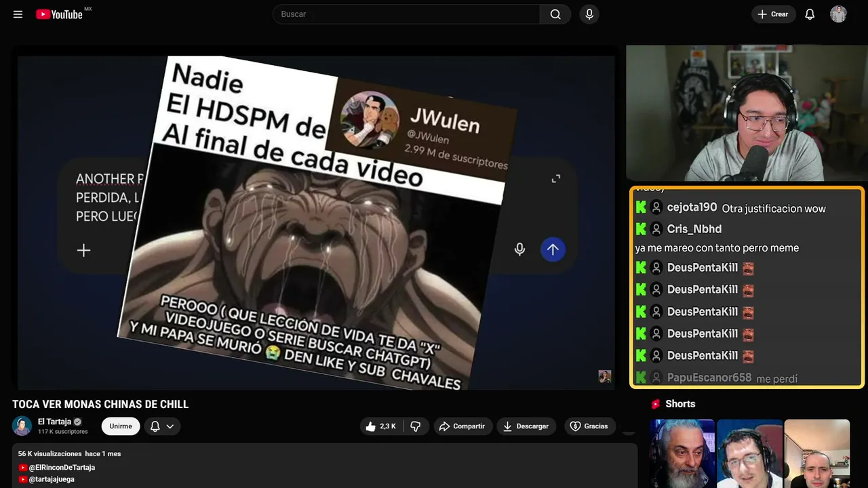
Task: Go to the YouTube home logo
Action: (60, 14)
